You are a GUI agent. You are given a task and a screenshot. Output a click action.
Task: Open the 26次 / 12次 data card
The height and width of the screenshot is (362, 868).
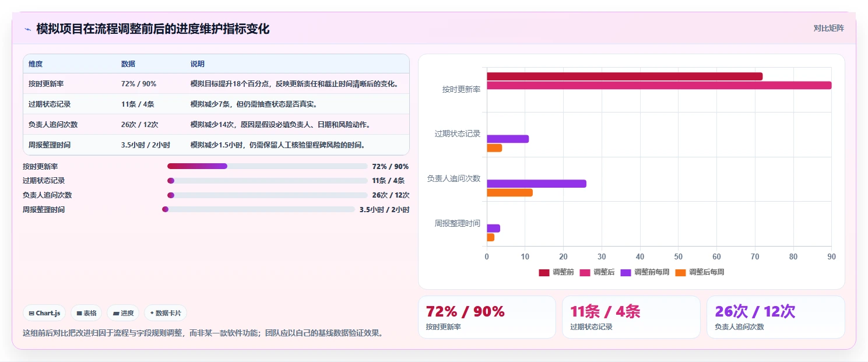775,317
